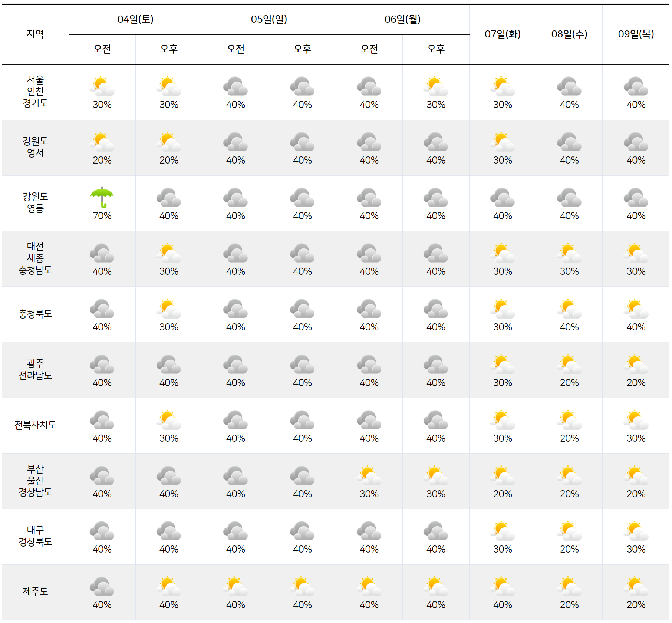Click 30% value for 충청북도 04일 오후
The image size is (672, 623).
pos(169,327)
